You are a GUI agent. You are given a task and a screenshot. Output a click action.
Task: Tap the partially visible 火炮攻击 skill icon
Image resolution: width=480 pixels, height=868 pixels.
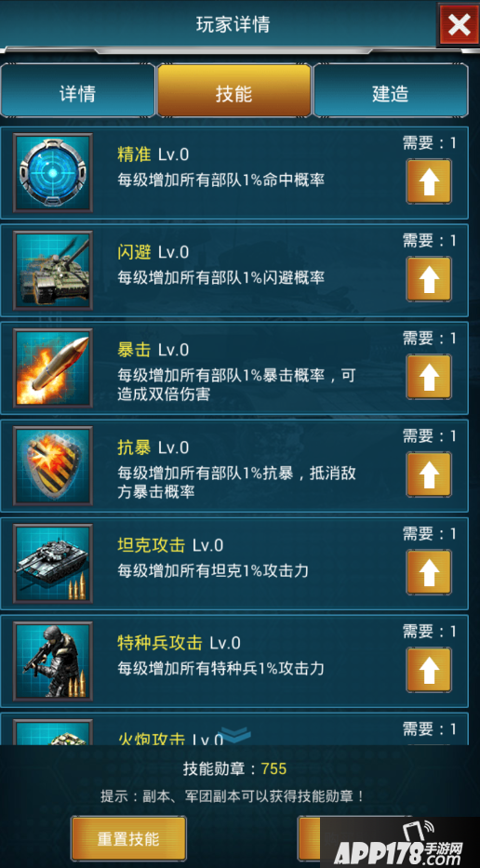53,732
